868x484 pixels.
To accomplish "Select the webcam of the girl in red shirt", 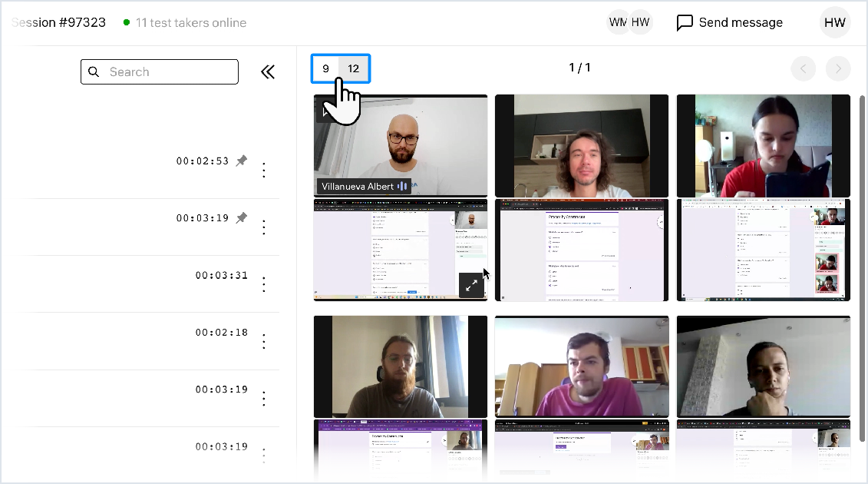I will (764, 146).
